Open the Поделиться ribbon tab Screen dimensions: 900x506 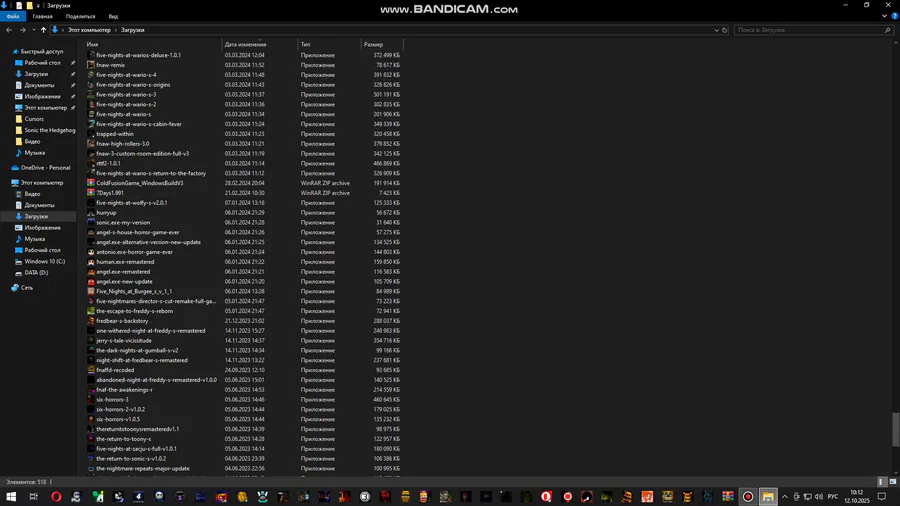point(80,16)
